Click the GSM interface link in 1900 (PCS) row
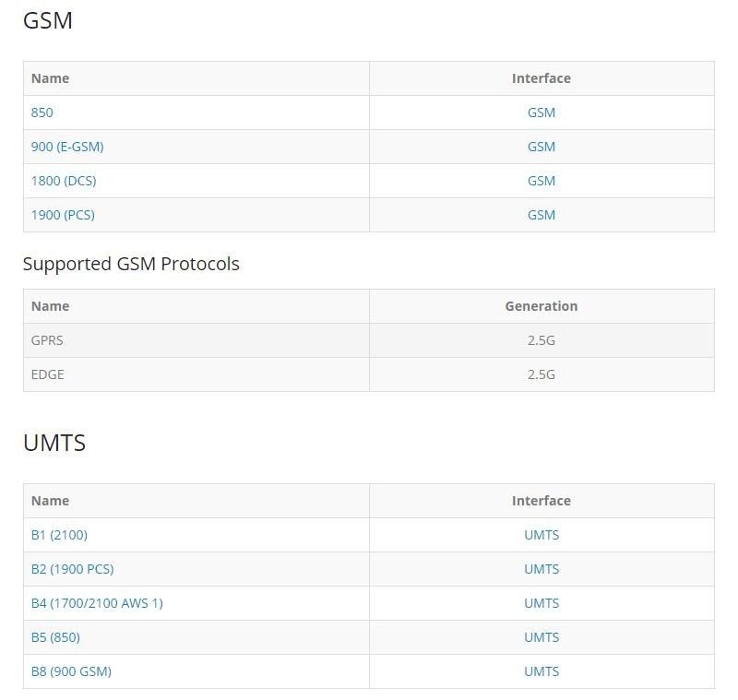The width and height of the screenshot is (738, 700). click(x=542, y=215)
